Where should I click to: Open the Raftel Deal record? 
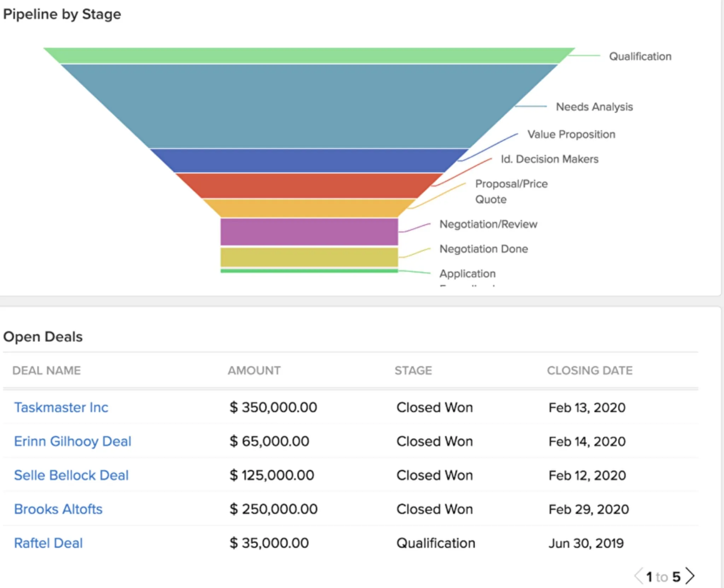pyautogui.click(x=48, y=543)
